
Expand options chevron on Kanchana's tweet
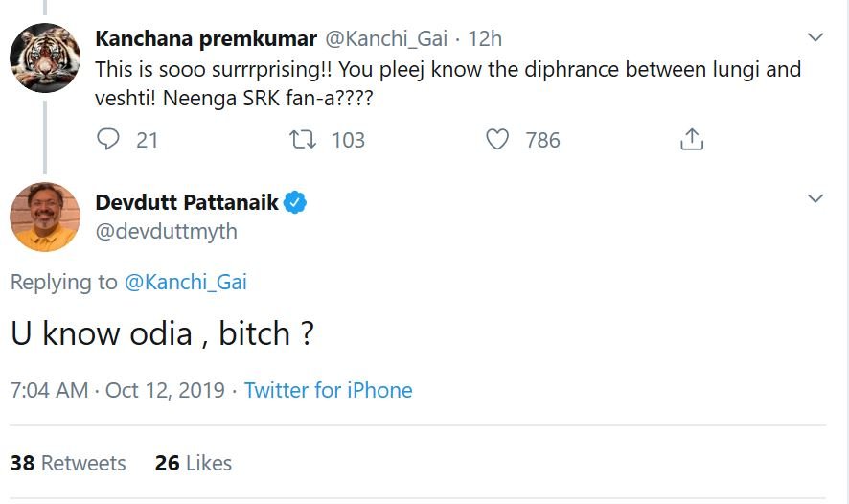(815, 38)
